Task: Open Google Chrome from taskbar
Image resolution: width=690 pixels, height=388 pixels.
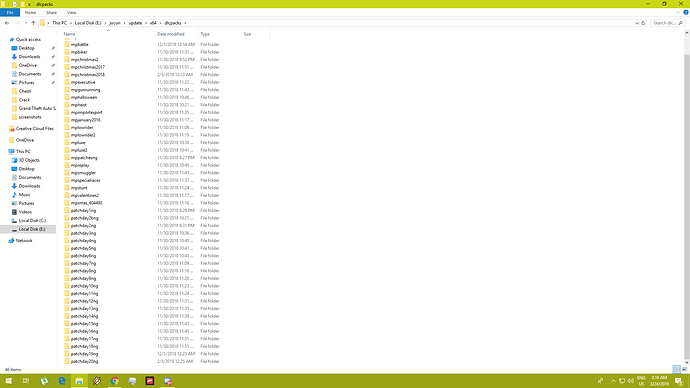Action: tap(114, 381)
